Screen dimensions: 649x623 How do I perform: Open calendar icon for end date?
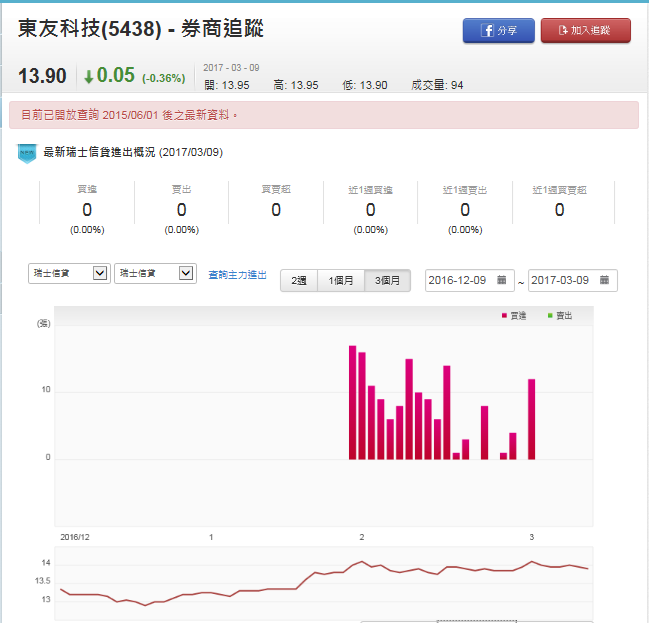pos(604,280)
